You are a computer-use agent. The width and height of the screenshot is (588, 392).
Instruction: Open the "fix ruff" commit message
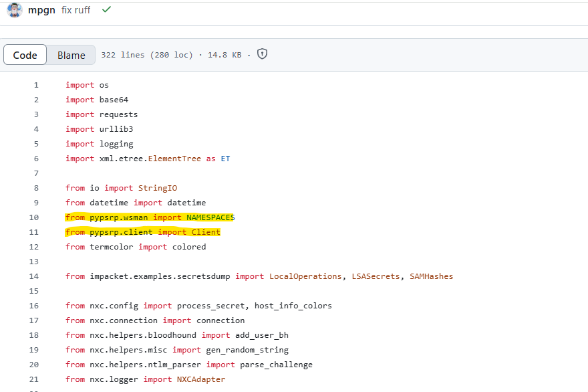pos(76,10)
